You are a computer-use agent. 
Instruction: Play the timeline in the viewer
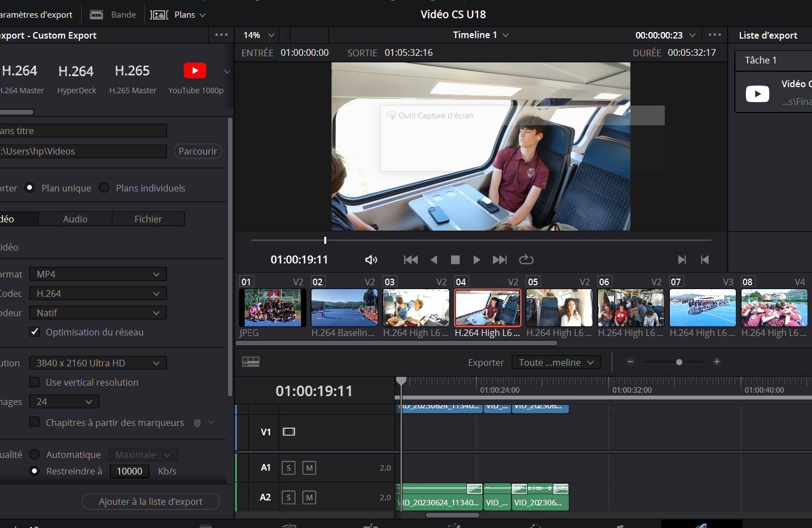click(476, 259)
